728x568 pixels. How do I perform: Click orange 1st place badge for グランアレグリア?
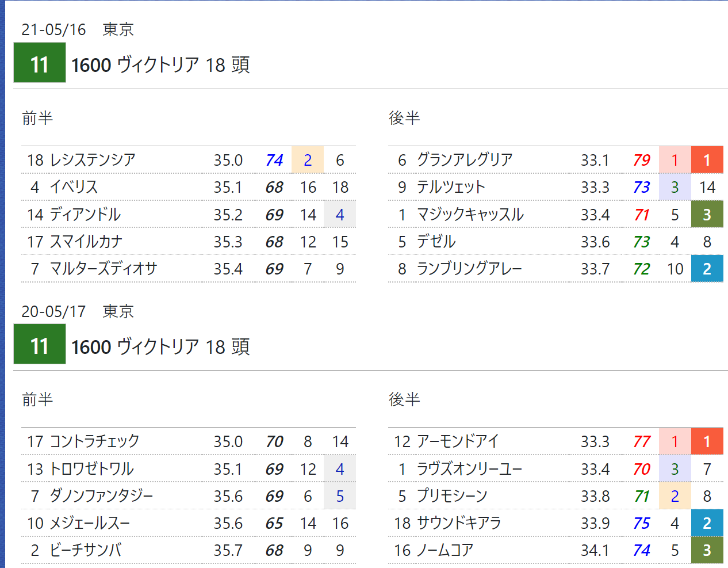[x=707, y=160]
